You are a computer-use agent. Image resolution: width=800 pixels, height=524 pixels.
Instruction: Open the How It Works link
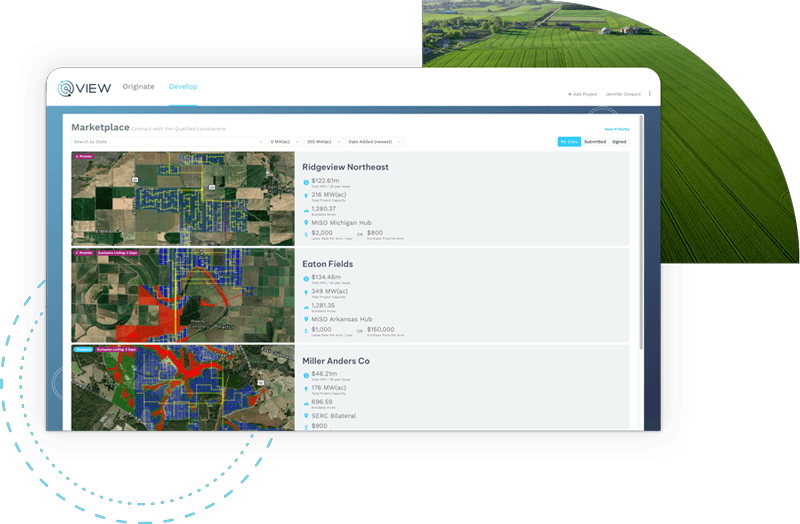(x=617, y=129)
